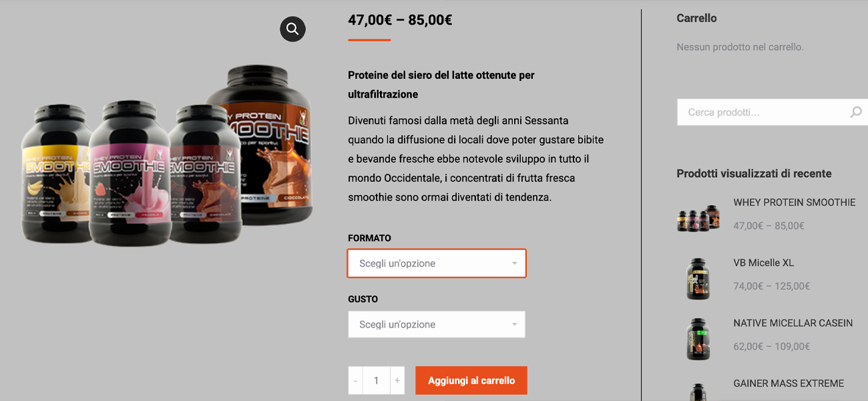Click the main smoothie jars product image
This screenshot has height=401, width=868.
pos(167,155)
